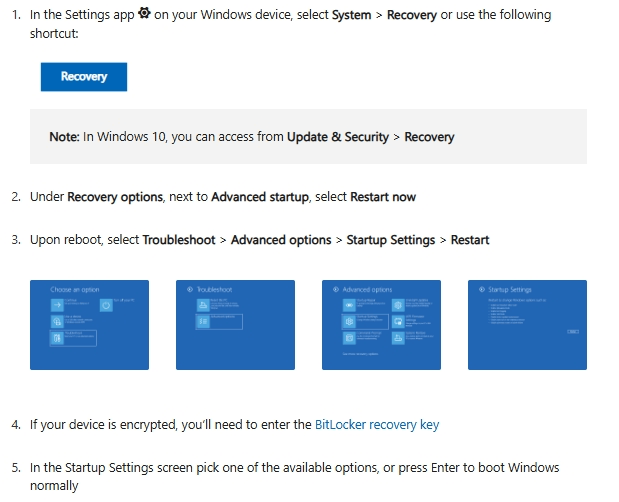Screen dimensions: 619x502
Task: Click the bold 'Restart now' text
Action: (383, 197)
